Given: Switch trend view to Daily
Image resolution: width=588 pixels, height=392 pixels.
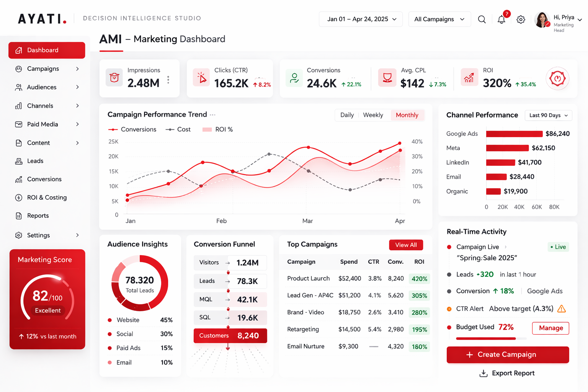Looking at the screenshot, I should click(x=347, y=115).
